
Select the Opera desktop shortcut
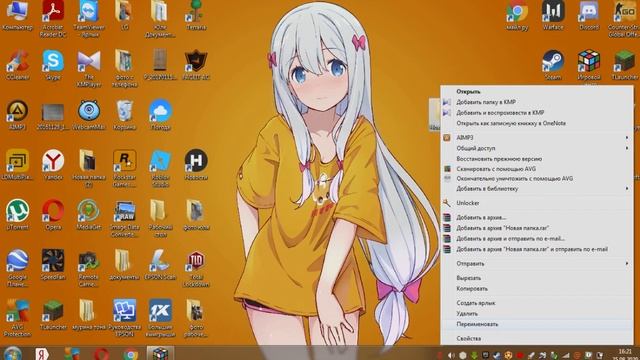point(53,215)
